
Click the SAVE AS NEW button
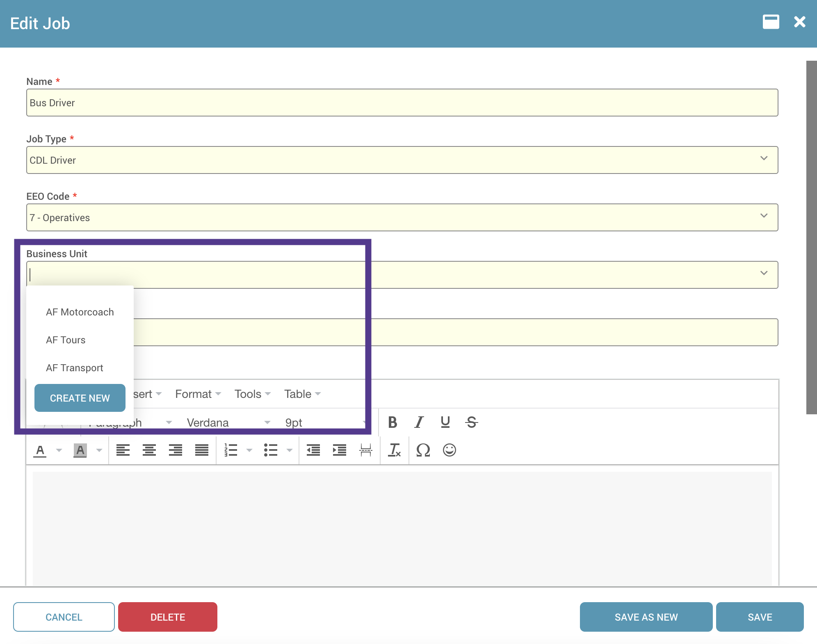(646, 617)
